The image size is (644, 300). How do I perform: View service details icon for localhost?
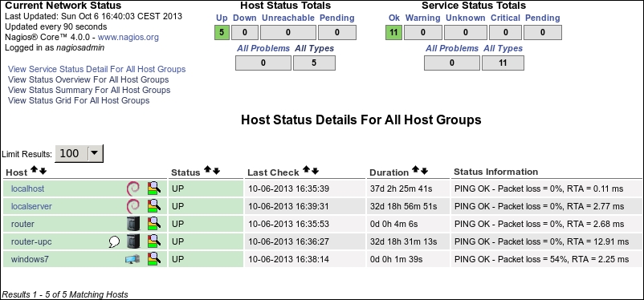tap(154, 189)
